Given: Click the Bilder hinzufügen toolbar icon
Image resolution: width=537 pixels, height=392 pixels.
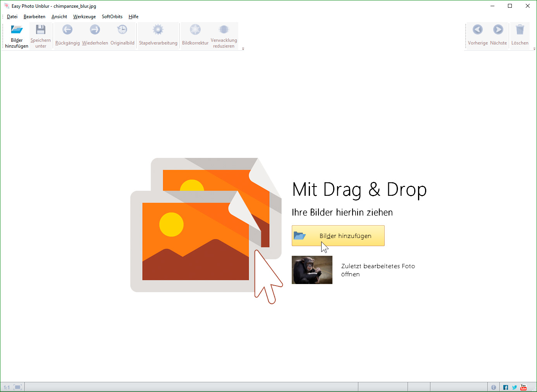Looking at the screenshot, I should [x=17, y=30].
